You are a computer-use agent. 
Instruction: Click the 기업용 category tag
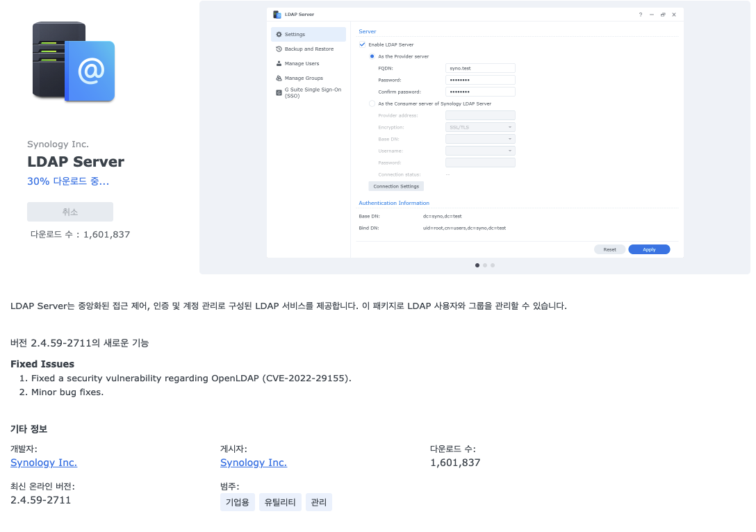pos(238,502)
